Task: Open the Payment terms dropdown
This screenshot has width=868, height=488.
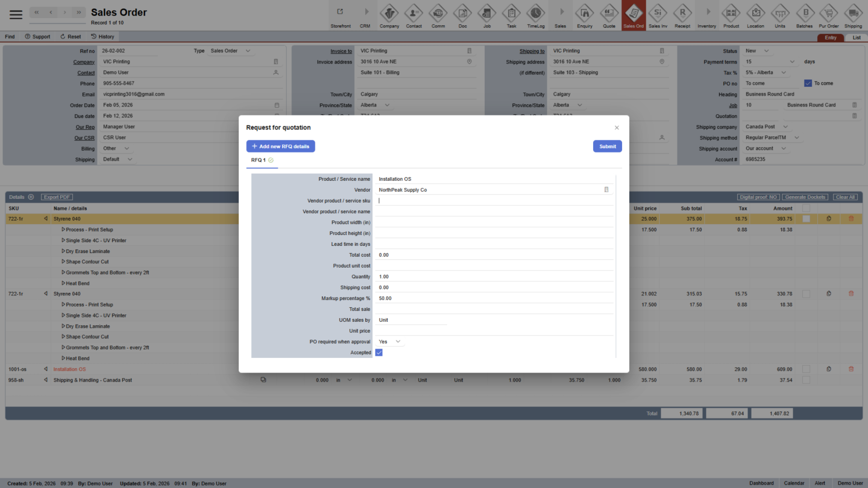Action: coord(792,61)
